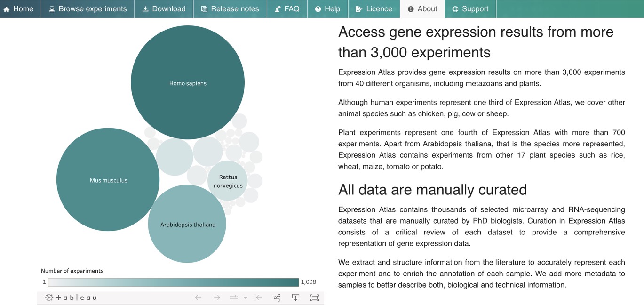This screenshot has height=306, width=644.
Task: Open the FAQ tab
Action: [x=287, y=9]
